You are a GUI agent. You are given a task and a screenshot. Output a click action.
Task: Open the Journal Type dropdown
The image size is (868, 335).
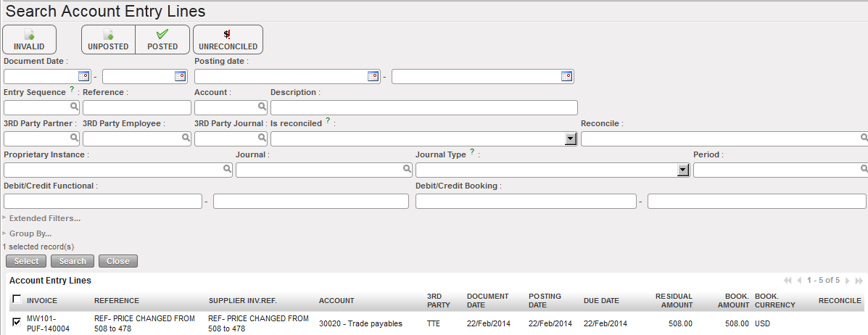683,170
